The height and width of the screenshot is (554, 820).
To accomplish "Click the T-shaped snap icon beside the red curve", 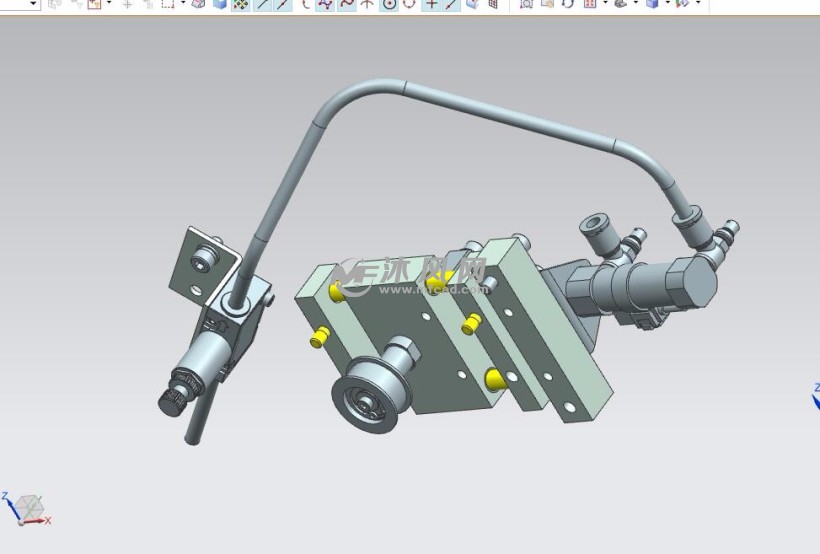I will 367,4.
